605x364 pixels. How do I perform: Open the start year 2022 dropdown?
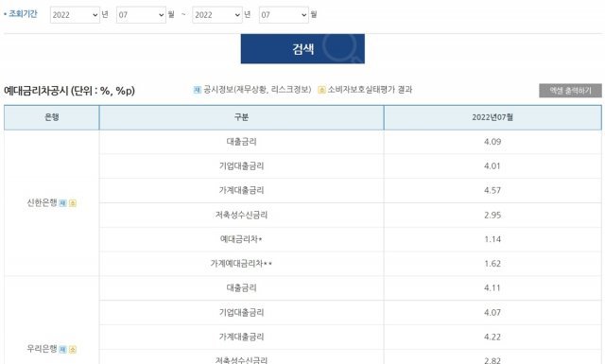[x=75, y=15]
